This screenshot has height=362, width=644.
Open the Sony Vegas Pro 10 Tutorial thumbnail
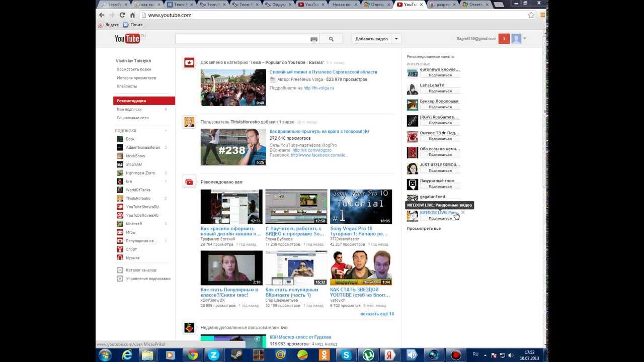point(361,207)
